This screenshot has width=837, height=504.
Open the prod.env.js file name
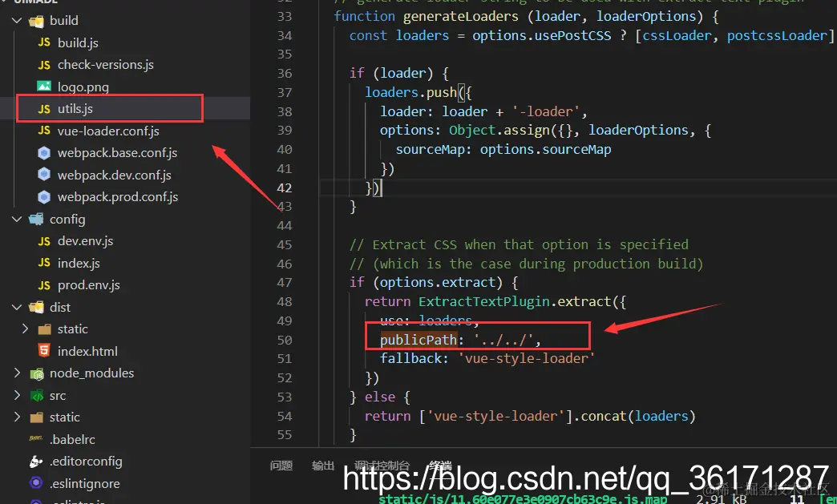point(89,284)
